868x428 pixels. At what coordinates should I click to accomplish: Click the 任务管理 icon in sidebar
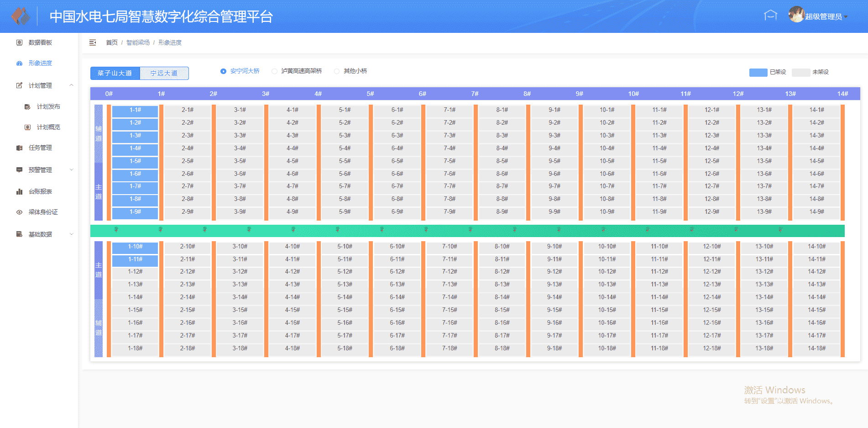(x=19, y=148)
